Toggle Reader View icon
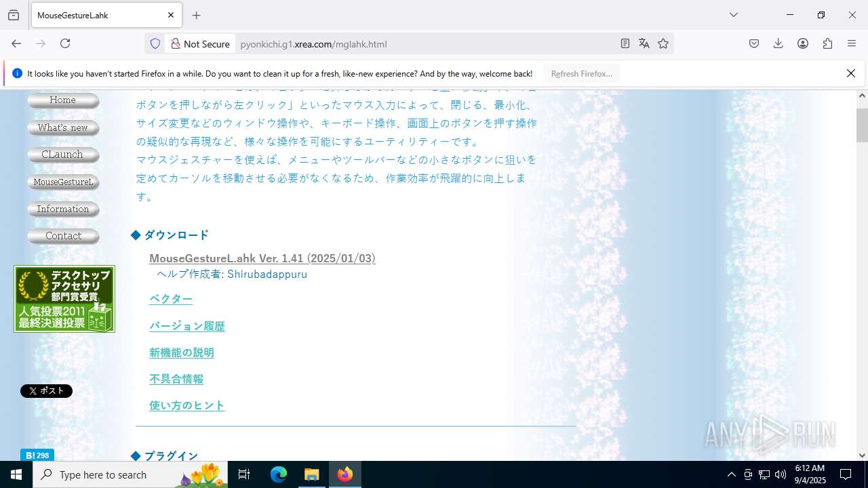The width and height of the screenshot is (868, 488). [x=625, y=43]
